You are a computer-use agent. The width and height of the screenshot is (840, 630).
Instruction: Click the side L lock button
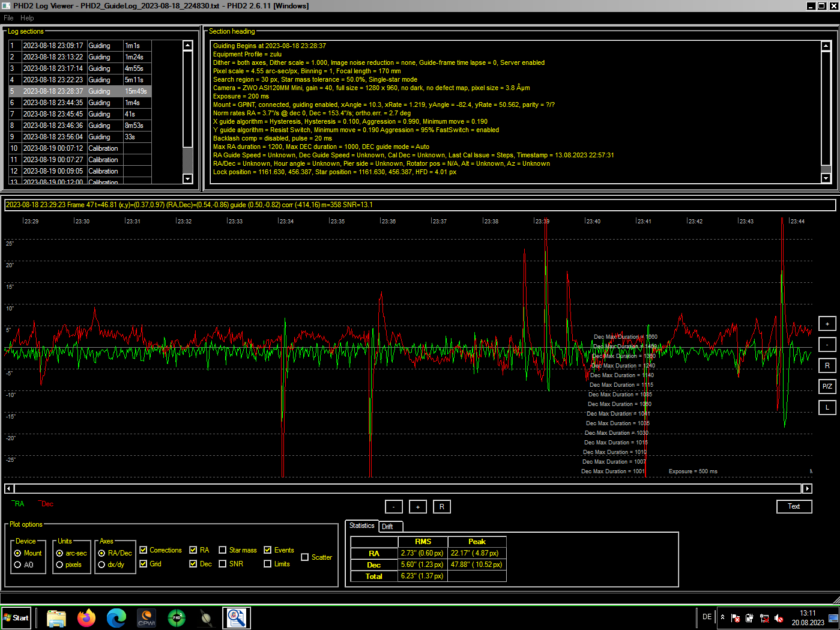click(x=827, y=407)
